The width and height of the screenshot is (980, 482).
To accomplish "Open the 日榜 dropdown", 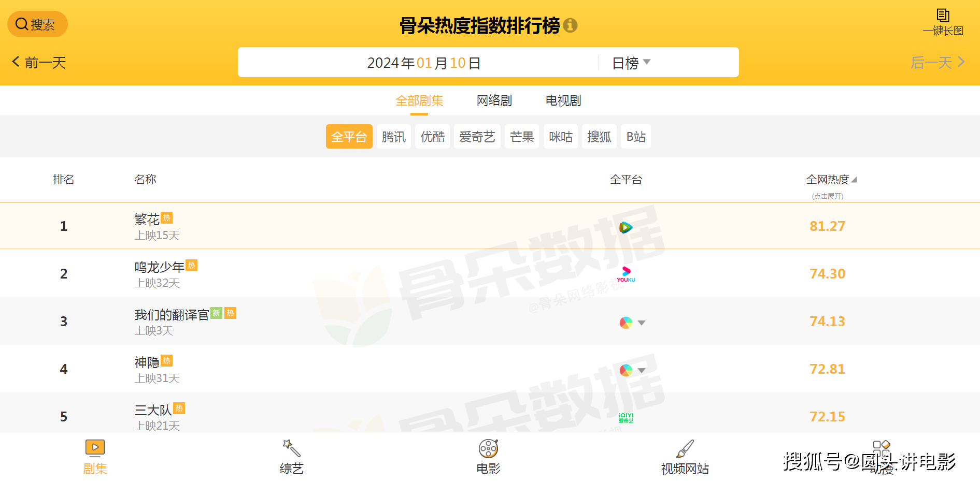I will (x=631, y=63).
